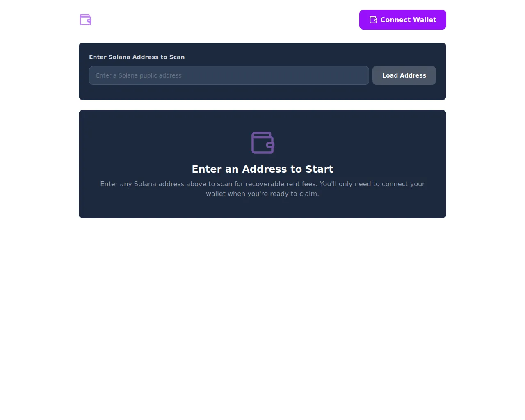Click the 'Enter Solana Address to Scan' label
The height and width of the screenshot is (420, 525).
(x=137, y=57)
